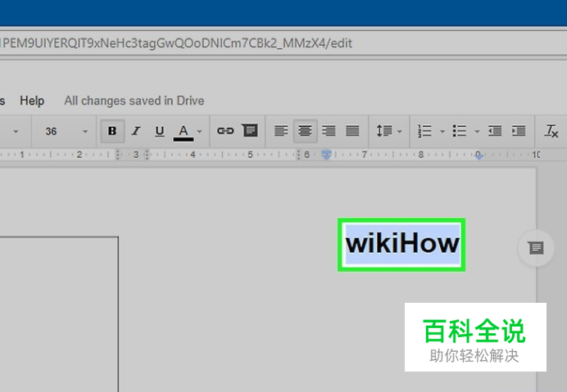Open the font size 36 dropdown
Viewport: 567px width, 392px height.
(65, 131)
